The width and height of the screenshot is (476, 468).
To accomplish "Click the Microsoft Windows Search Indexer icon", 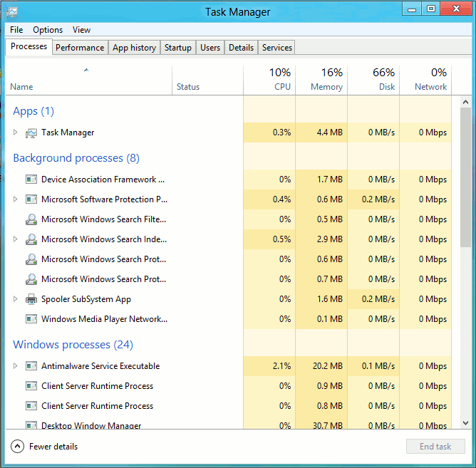I will 31,239.
